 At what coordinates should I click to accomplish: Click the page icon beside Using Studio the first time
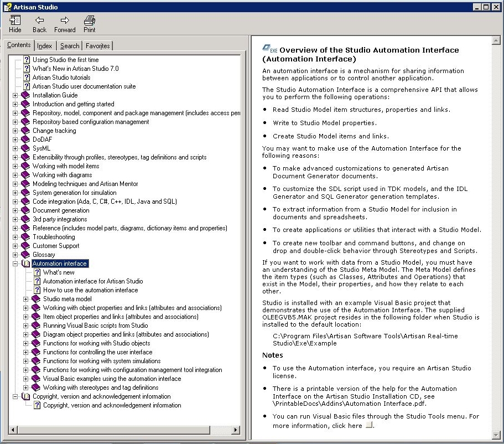(27, 60)
